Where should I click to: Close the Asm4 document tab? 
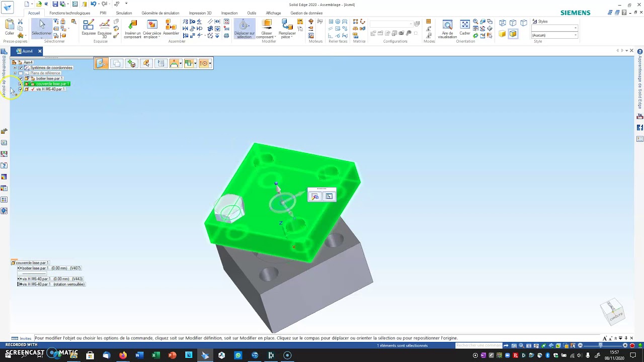[40, 51]
